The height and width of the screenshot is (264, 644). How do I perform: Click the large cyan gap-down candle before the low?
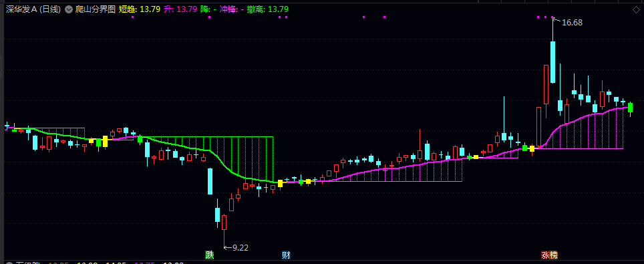[x=210, y=181]
